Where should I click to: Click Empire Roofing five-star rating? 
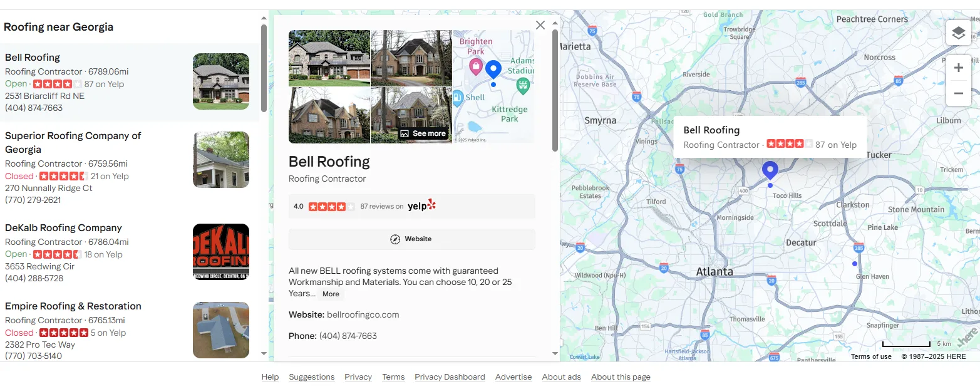coord(63,333)
